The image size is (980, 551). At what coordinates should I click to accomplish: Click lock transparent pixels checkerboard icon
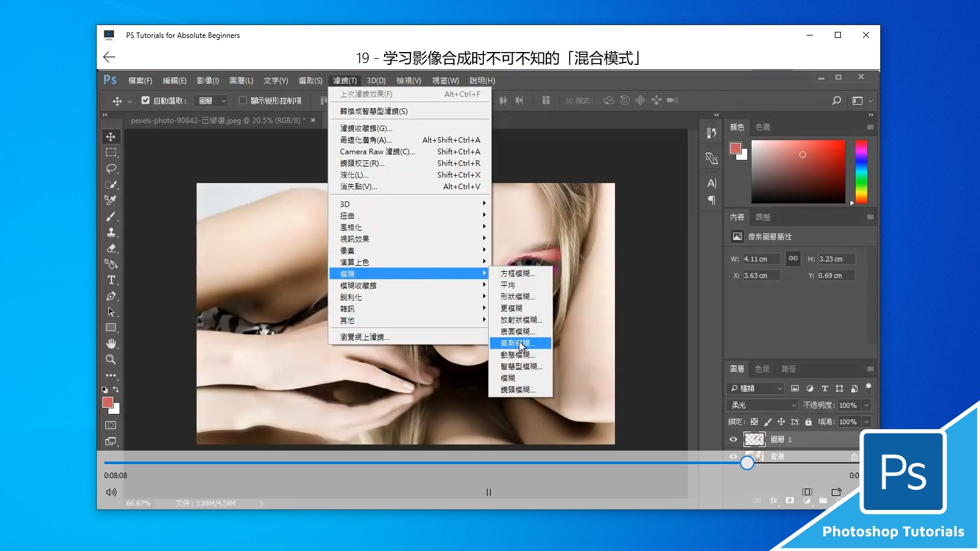click(754, 422)
